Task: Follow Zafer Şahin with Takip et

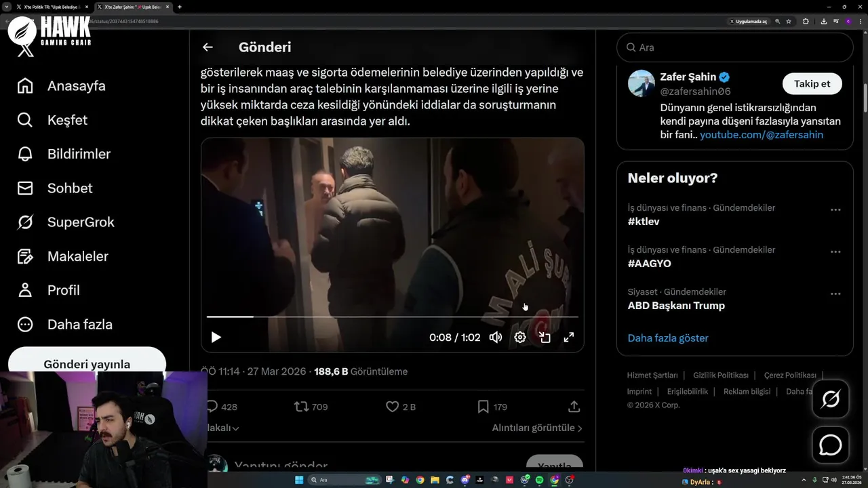Action: [812, 83]
